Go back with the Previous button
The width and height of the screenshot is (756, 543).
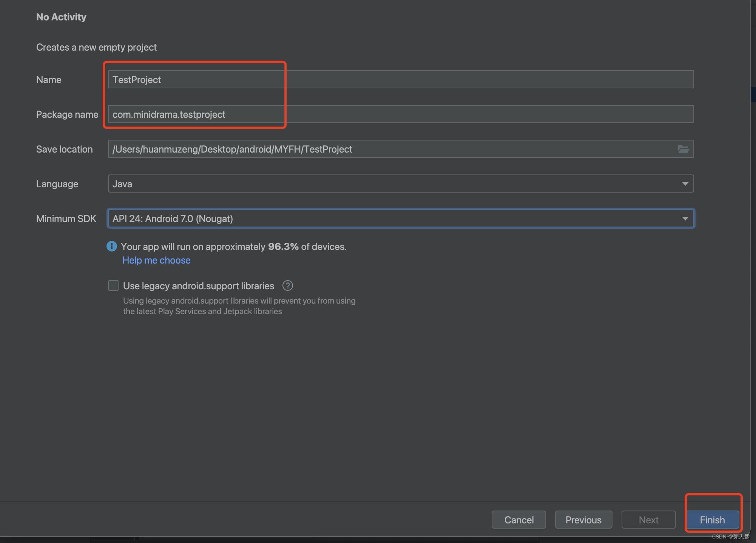pos(583,520)
